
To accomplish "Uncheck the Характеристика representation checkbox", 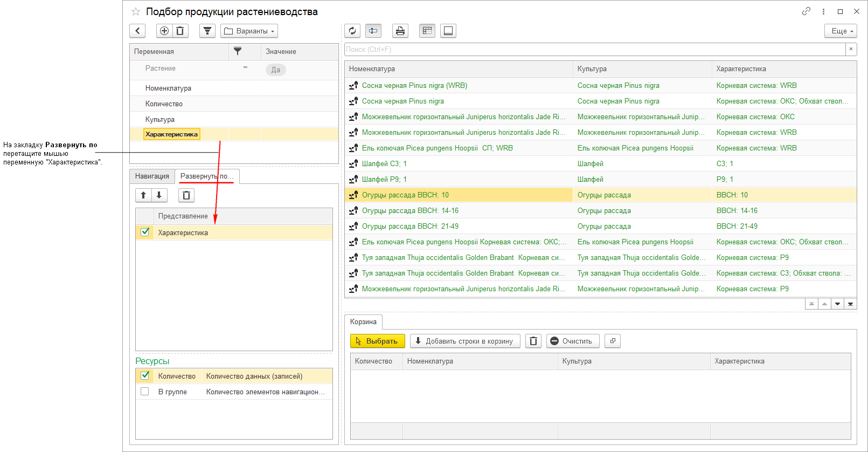I will coord(145,232).
